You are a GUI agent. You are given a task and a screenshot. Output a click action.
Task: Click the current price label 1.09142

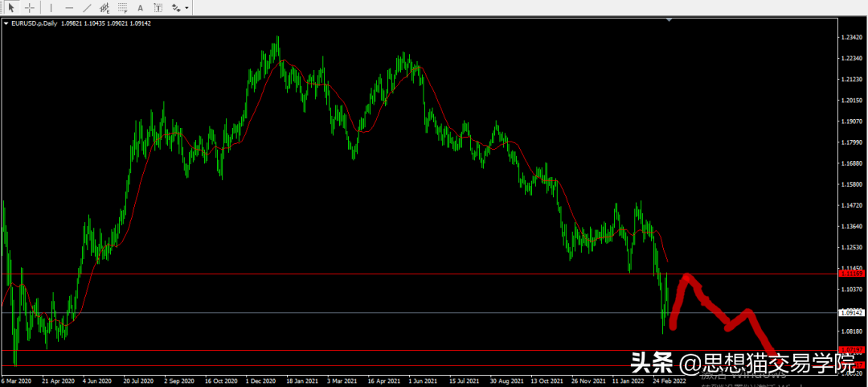pos(853,313)
